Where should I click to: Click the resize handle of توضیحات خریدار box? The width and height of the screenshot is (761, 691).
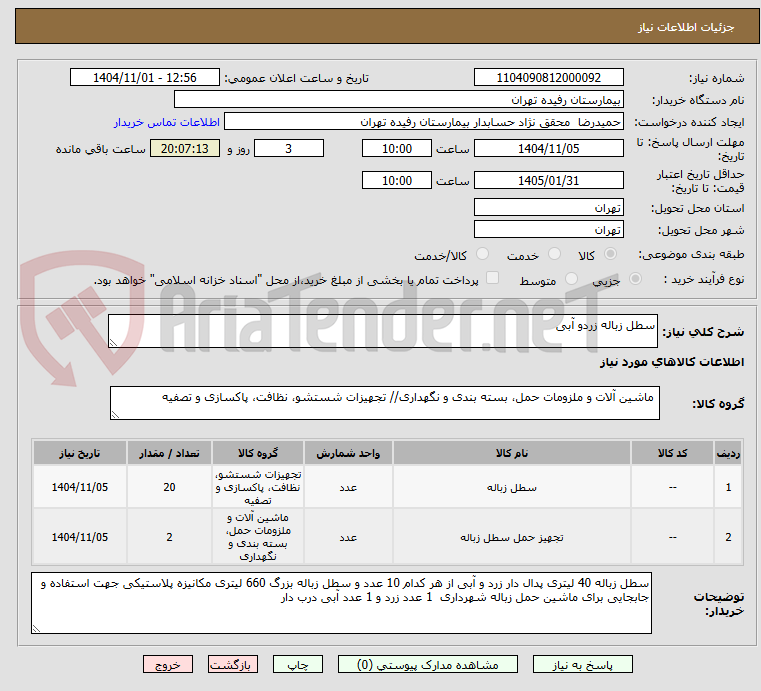click(x=36, y=628)
